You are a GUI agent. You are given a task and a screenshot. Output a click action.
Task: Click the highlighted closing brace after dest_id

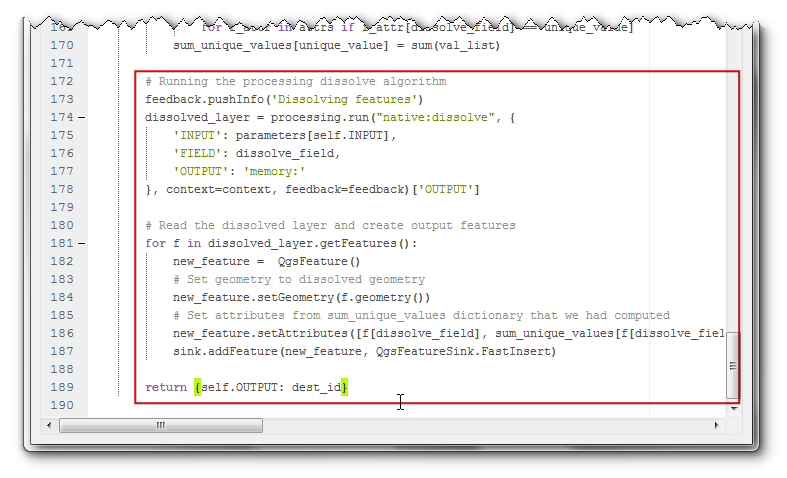point(345,387)
